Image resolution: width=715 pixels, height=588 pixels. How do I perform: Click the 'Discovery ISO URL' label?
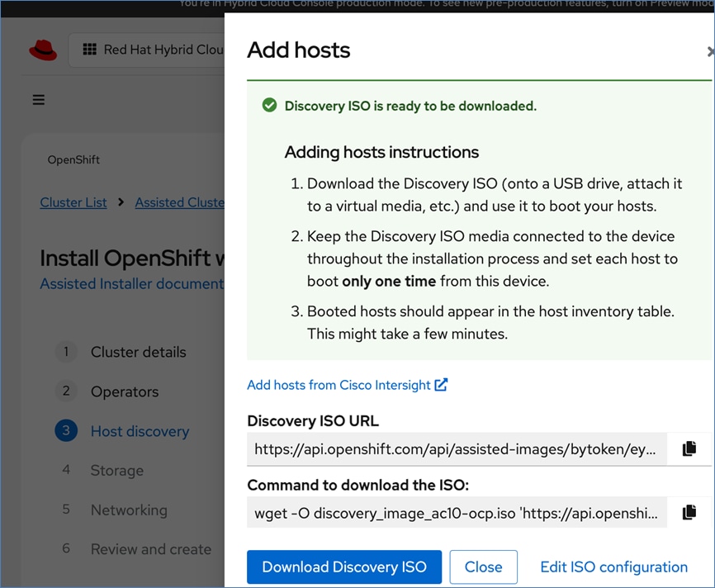pyautogui.click(x=313, y=420)
